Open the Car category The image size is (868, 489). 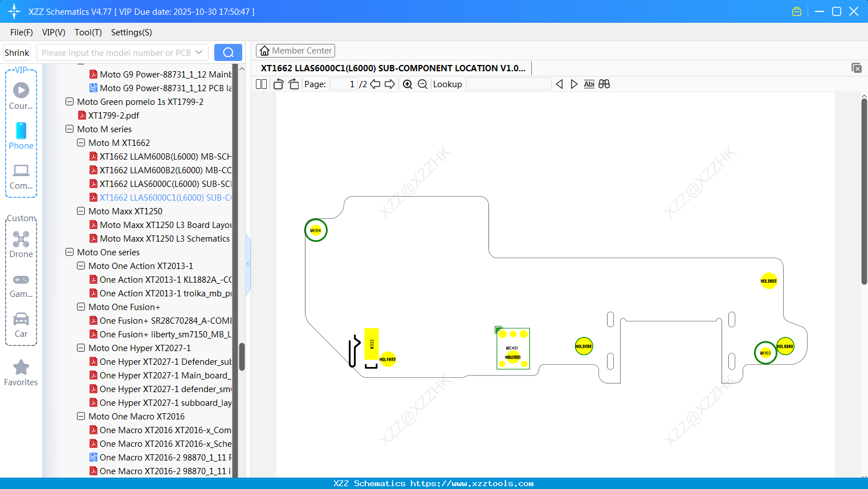21,325
